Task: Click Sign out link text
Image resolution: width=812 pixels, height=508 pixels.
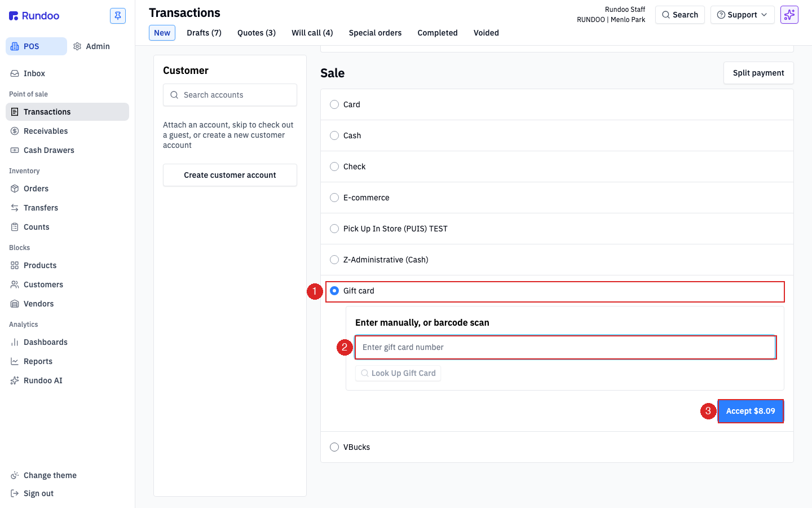Action: pos(38,493)
